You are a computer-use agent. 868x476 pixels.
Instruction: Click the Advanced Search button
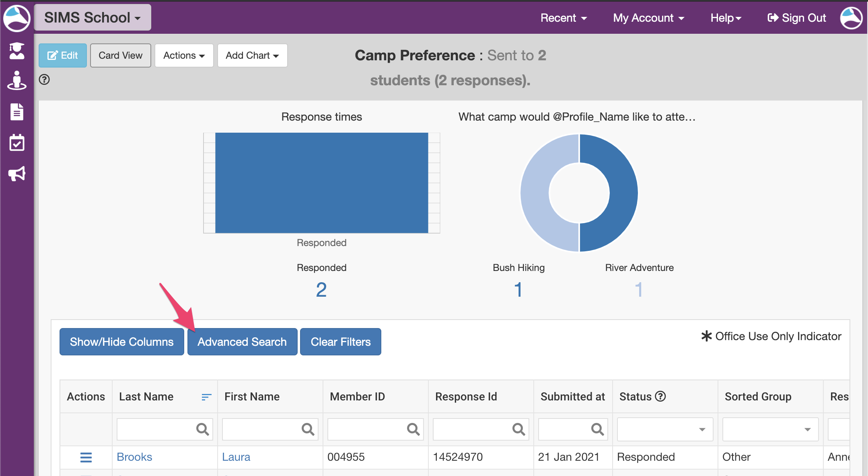coord(242,342)
